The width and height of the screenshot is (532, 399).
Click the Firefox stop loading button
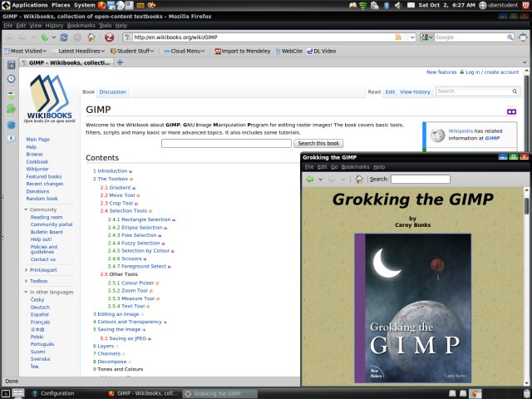(77, 37)
